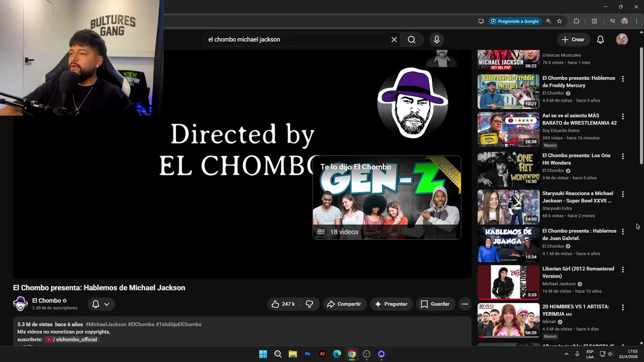
Task: Click the system tray microphone icon
Action: (577, 354)
